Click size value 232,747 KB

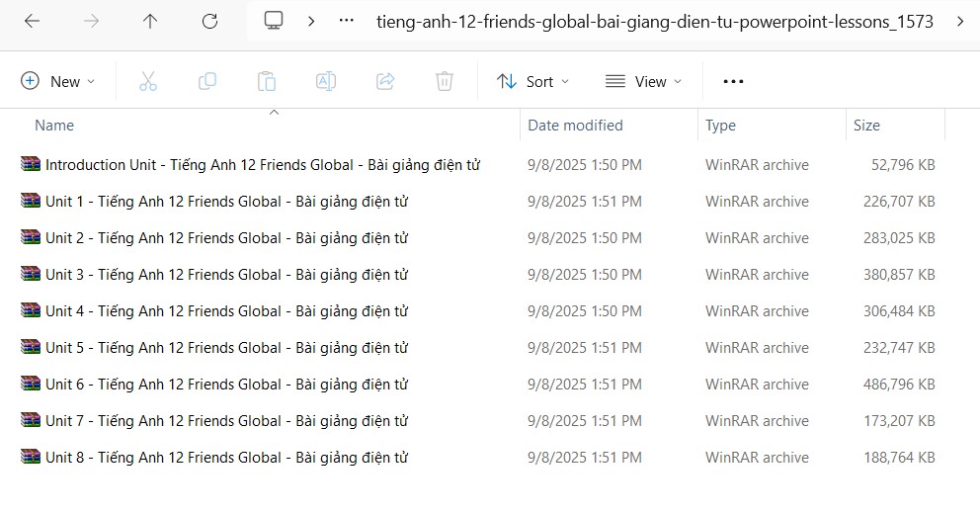899,348
